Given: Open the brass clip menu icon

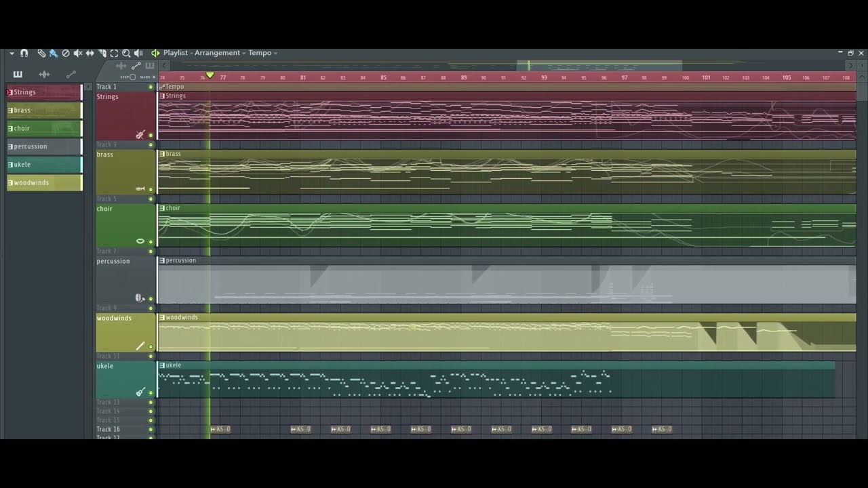Looking at the screenshot, I should (x=162, y=154).
